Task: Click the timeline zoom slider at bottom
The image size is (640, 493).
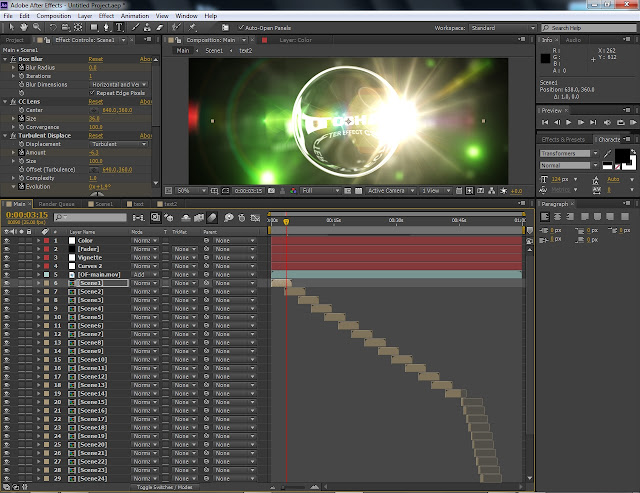Action: 293,487
